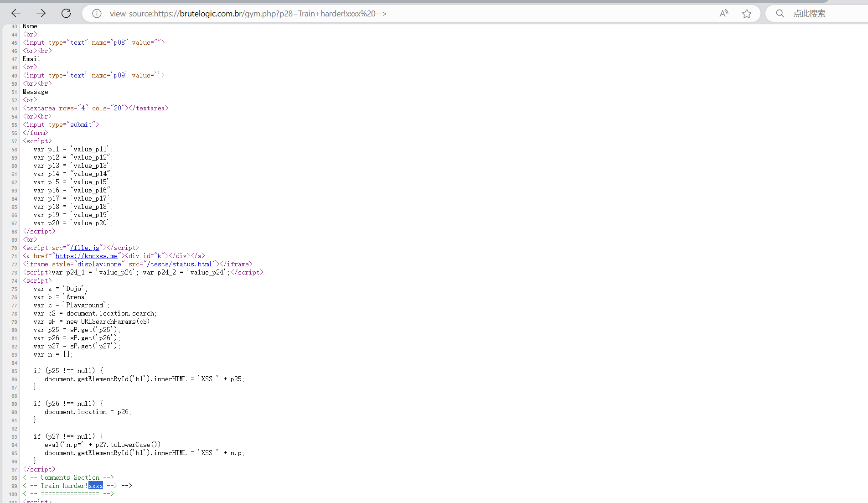Open the site information icon
This screenshot has height=503, width=868.
pyautogui.click(x=97, y=14)
